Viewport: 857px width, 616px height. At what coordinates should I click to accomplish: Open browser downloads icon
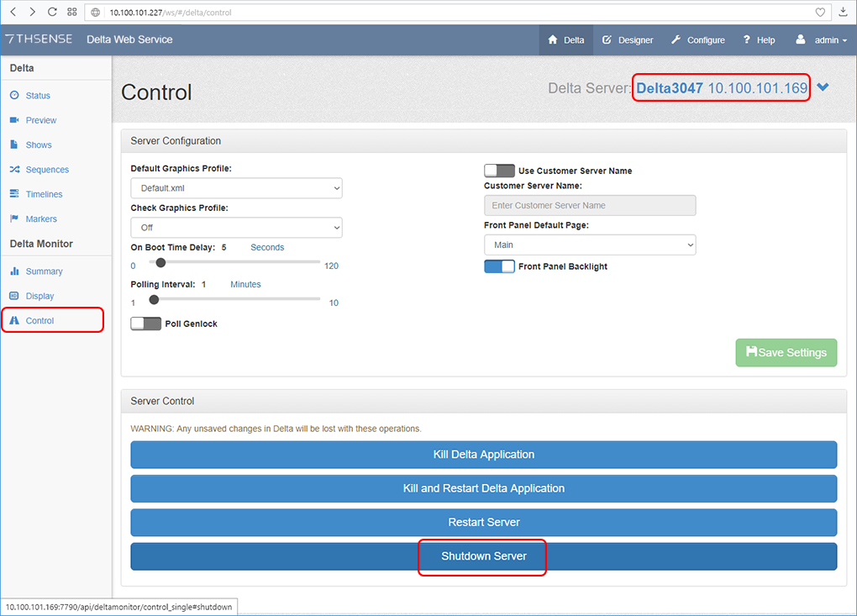[844, 12]
